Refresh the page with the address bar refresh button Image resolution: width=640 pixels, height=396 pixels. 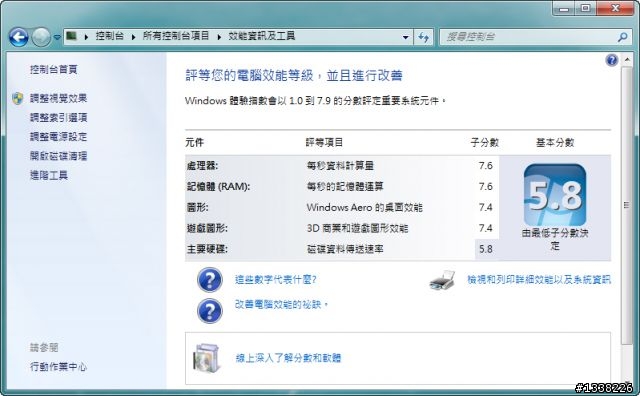pyautogui.click(x=423, y=37)
